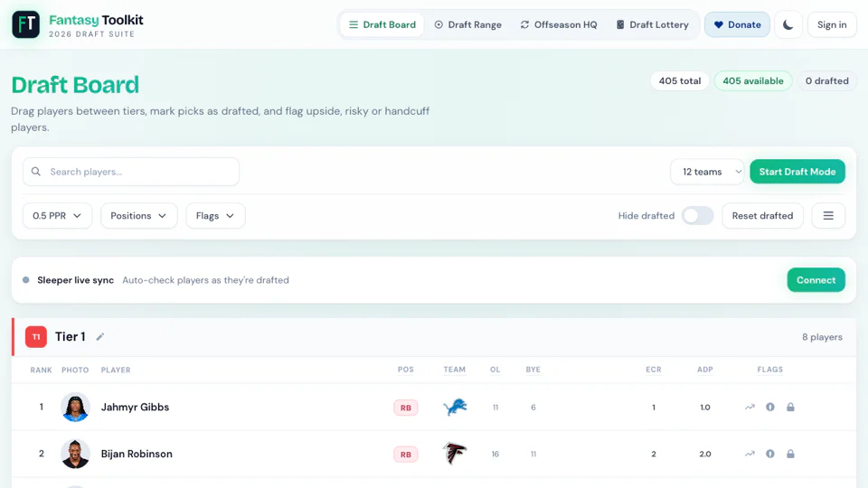Click the 405 total chip
The height and width of the screenshot is (488, 868).
[679, 80]
